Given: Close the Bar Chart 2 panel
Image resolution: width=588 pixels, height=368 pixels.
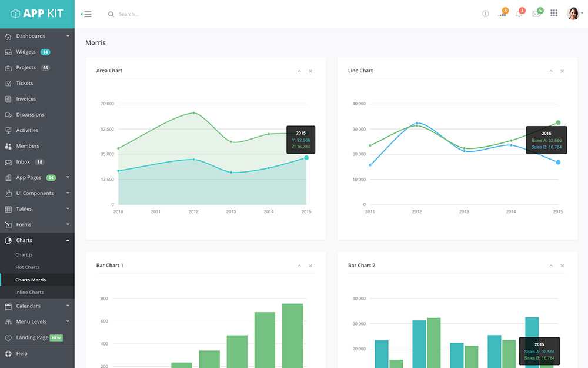Looking at the screenshot, I should (562, 266).
